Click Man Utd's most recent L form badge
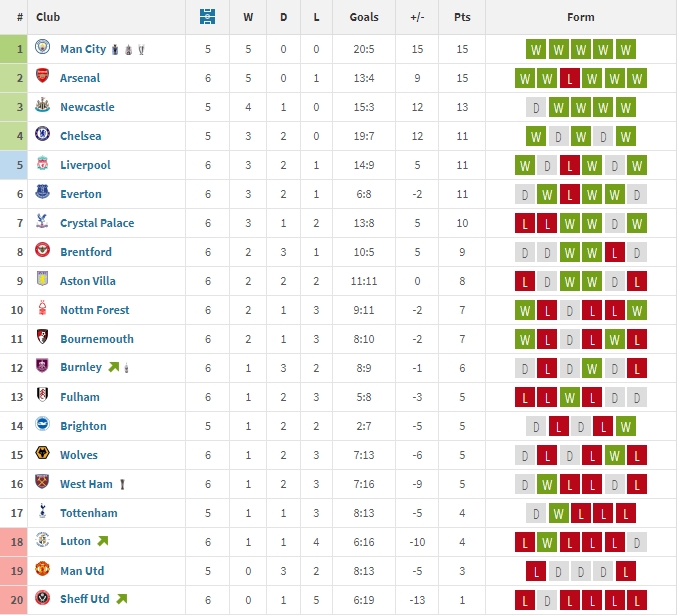 pyautogui.click(x=626, y=571)
